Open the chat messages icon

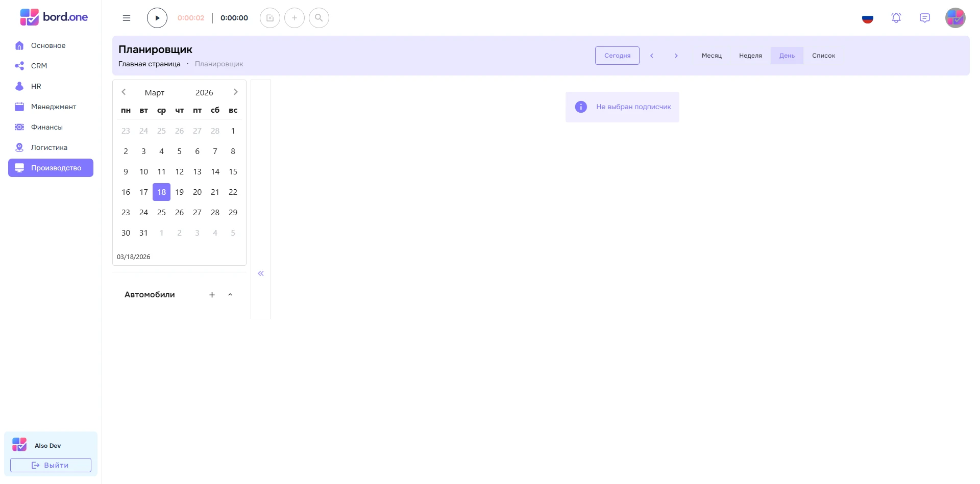[925, 18]
